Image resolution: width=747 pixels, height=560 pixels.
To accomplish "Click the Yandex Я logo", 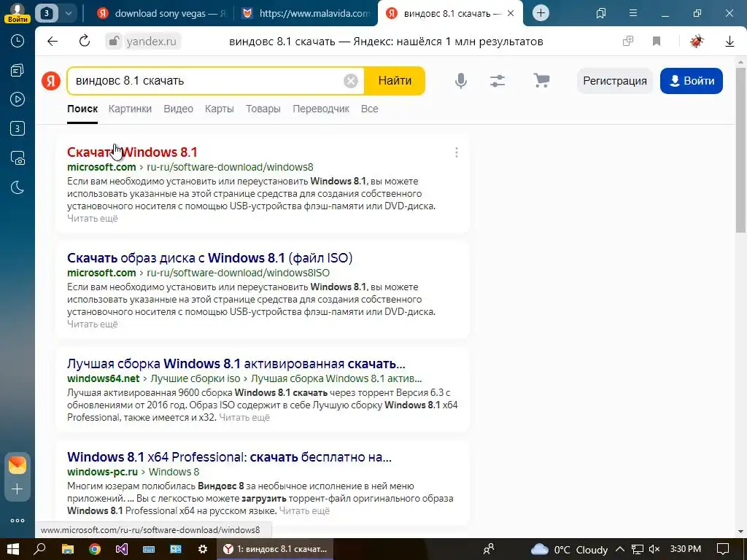I will pyautogui.click(x=51, y=81).
